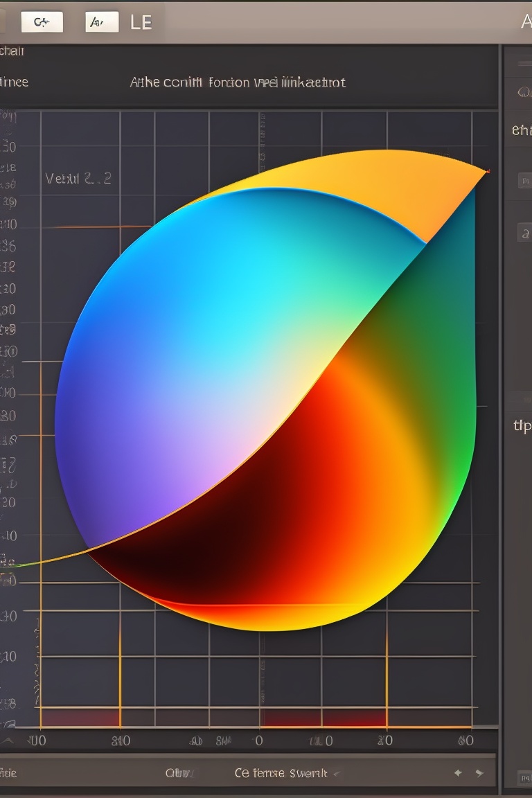Click the small icon at bottom-right corner panel
Image resolution: width=532 pixels, height=798 pixels.
coord(524,778)
